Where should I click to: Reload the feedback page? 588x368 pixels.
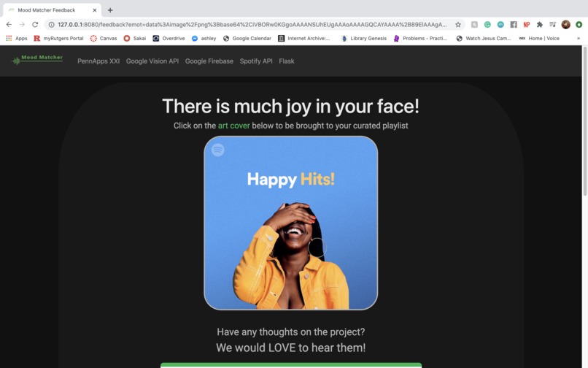coord(35,24)
